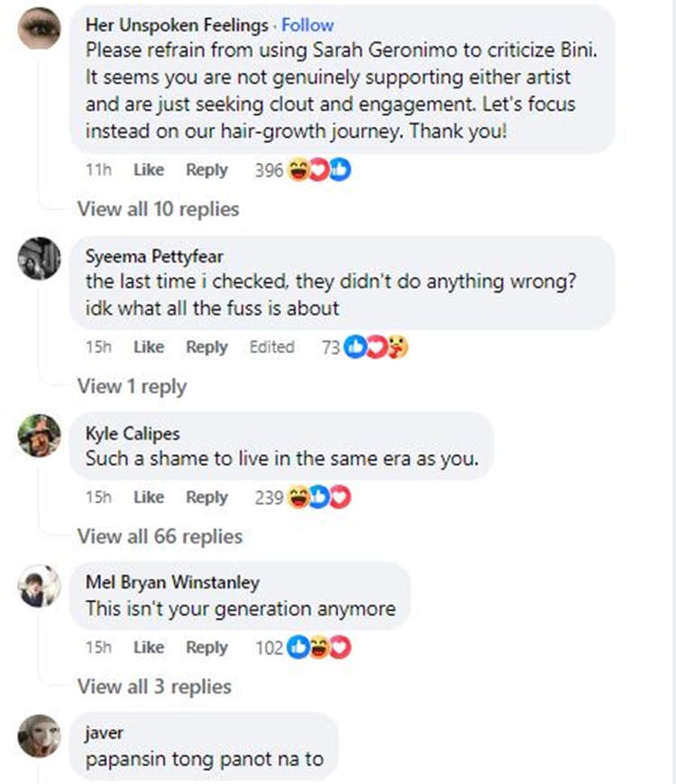Open Kyle Calipes' profile avatar
676x784 pixels.
pyautogui.click(x=40, y=436)
